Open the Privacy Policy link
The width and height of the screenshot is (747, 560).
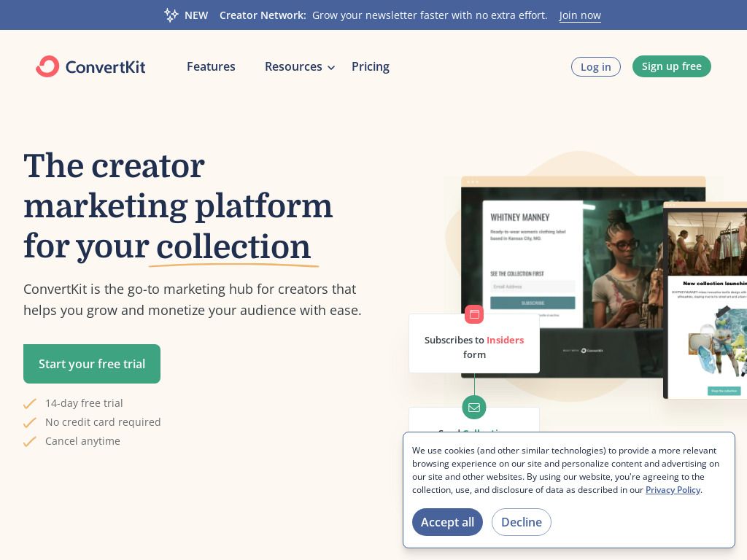tap(673, 490)
